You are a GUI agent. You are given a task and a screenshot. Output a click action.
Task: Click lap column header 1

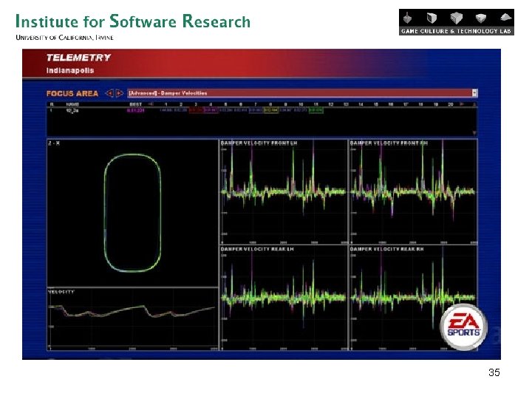[166, 104]
